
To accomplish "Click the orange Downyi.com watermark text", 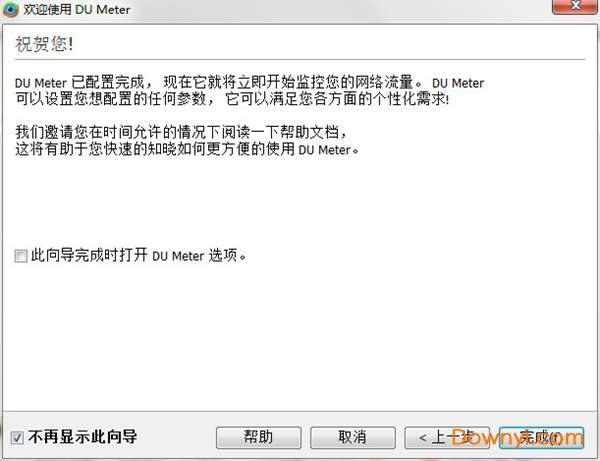I will tap(517, 437).
